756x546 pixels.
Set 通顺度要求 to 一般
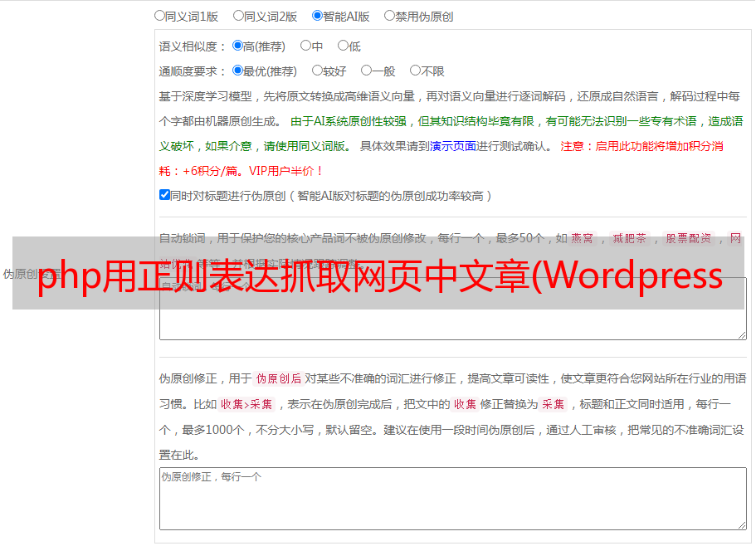tap(367, 71)
